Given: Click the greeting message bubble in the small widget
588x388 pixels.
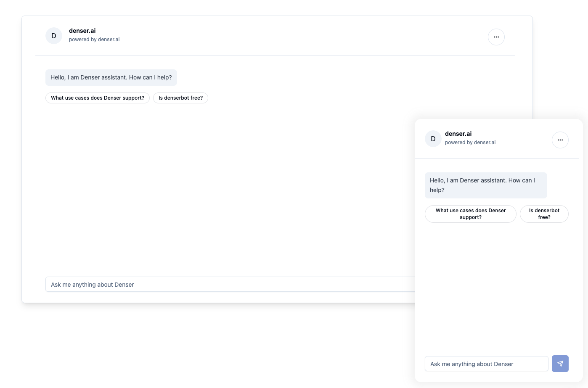Looking at the screenshot, I should point(486,185).
